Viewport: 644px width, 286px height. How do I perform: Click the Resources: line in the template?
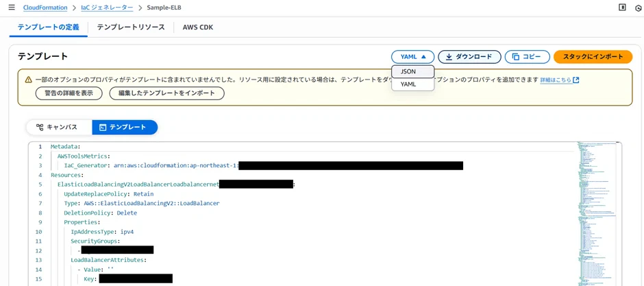click(x=67, y=175)
